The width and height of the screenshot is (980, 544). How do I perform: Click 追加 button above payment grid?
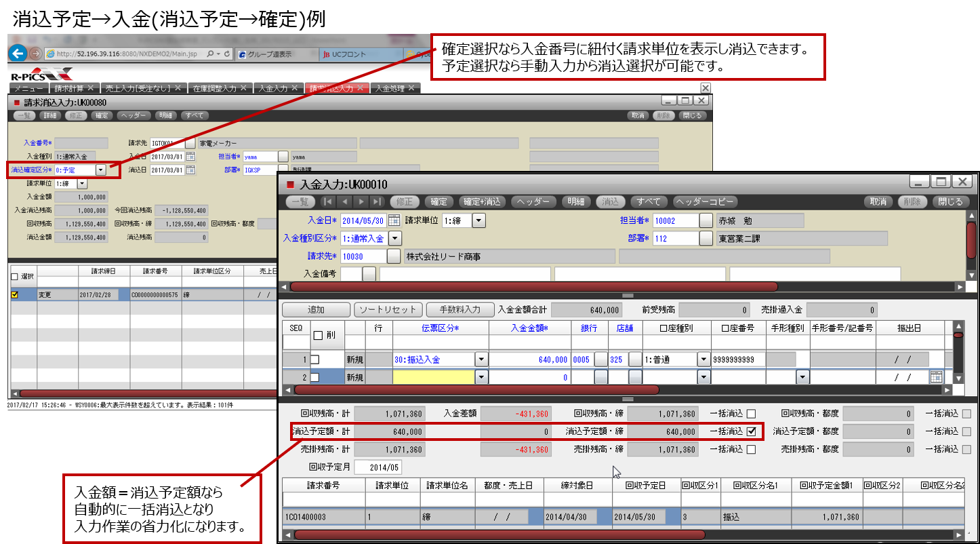coord(316,309)
